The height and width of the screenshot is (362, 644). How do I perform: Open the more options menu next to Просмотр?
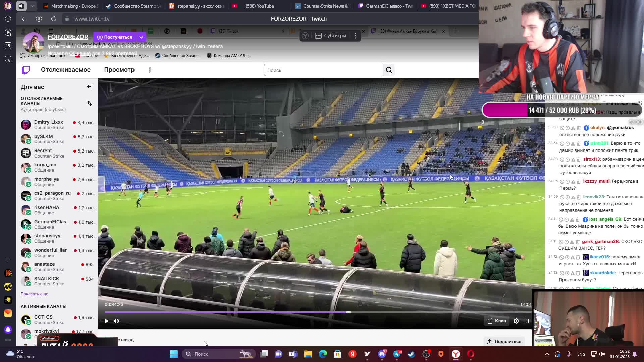coord(150,70)
